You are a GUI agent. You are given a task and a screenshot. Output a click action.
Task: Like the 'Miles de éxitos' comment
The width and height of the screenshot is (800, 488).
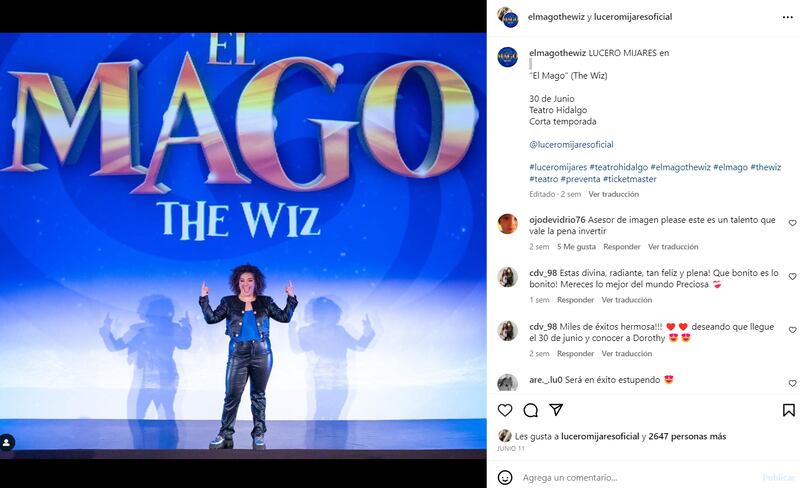[792, 330]
